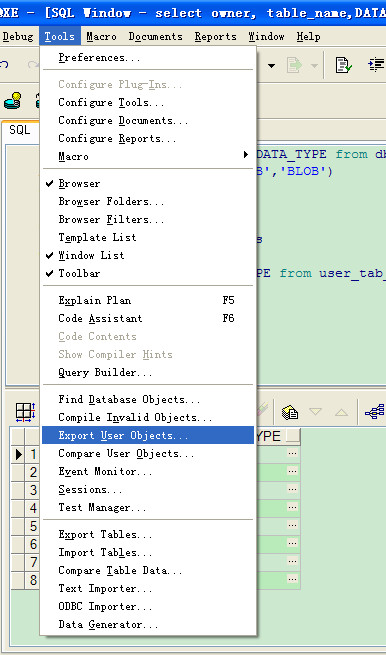386x655 pixels.
Task: Click the result grid layout icon
Action: pyautogui.click(x=25, y=412)
